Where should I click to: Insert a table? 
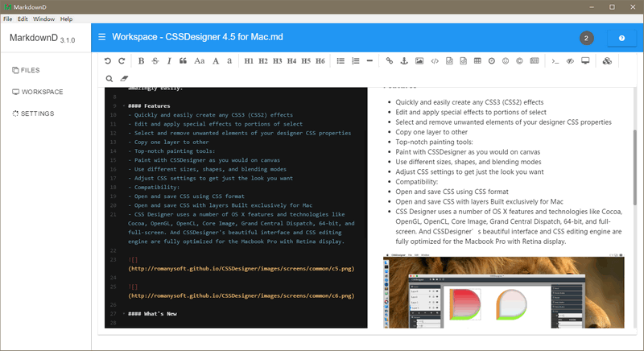(477, 60)
